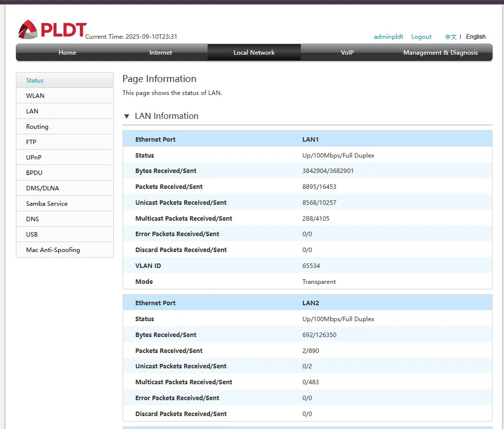Click page description about LAN status
The height and width of the screenshot is (429, 504).
coord(172,92)
